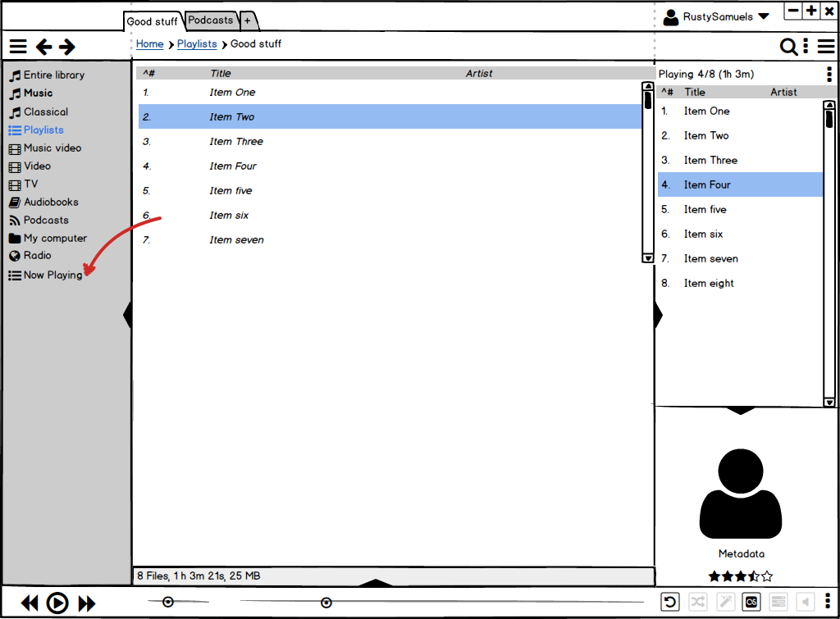The height and width of the screenshot is (619, 840).
Task: Open the Now Playing panel three-dot menu
Action: (829, 74)
